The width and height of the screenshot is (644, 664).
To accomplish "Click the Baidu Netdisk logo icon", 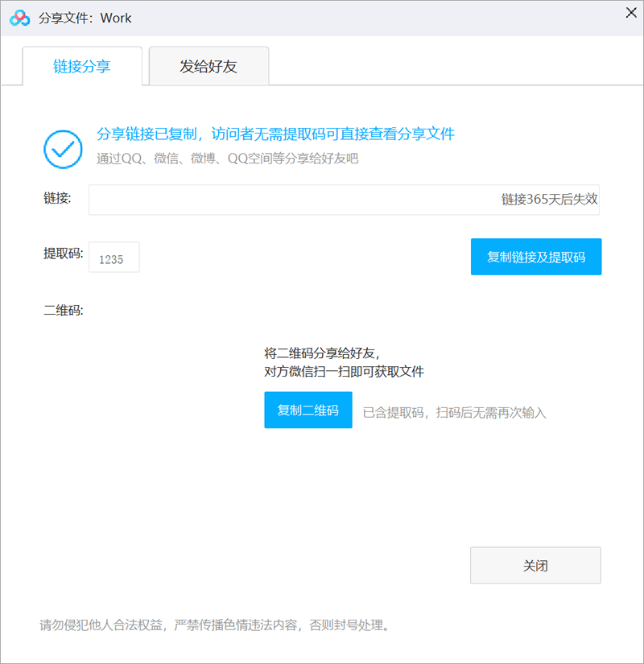I will pos(18,17).
